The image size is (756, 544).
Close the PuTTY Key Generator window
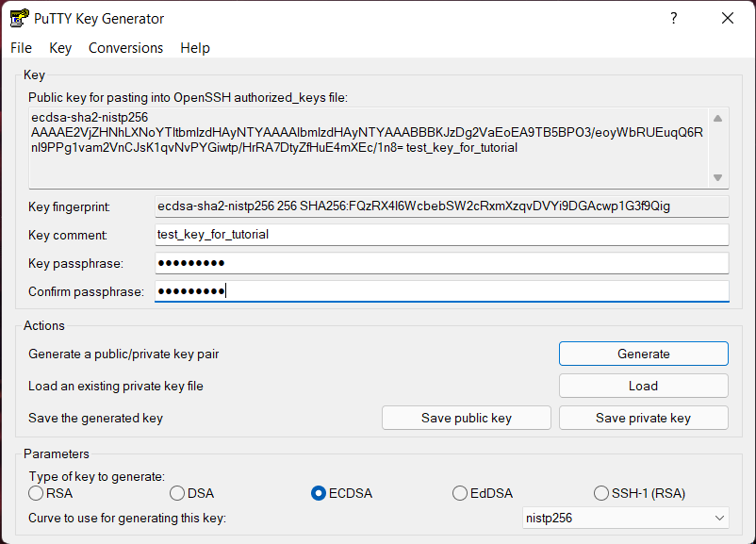click(x=728, y=18)
